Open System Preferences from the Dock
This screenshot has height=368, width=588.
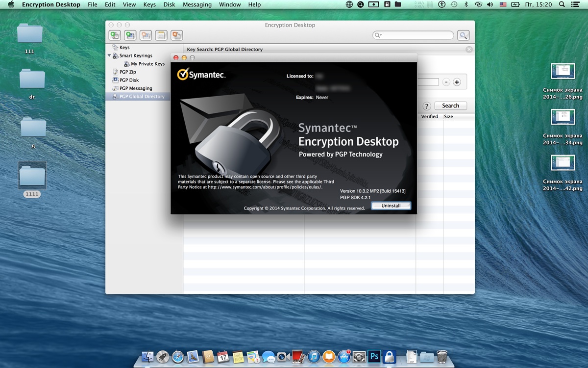point(360,357)
